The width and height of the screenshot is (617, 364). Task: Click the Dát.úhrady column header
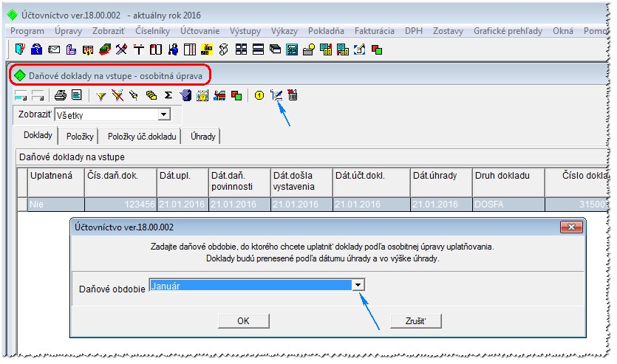coord(441,182)
